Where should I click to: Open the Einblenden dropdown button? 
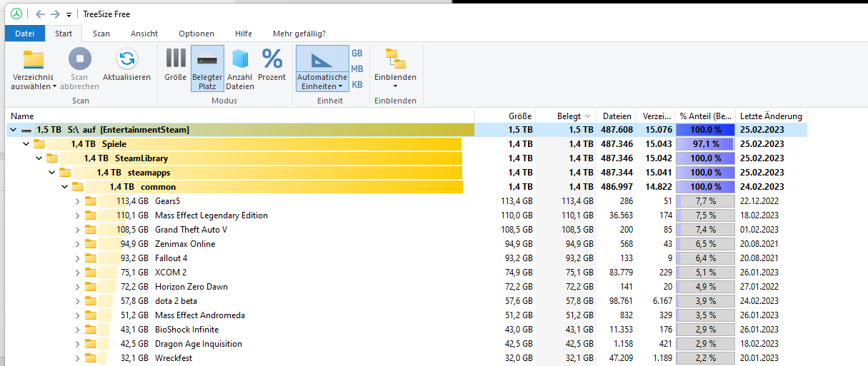click(x=395, y=69)
